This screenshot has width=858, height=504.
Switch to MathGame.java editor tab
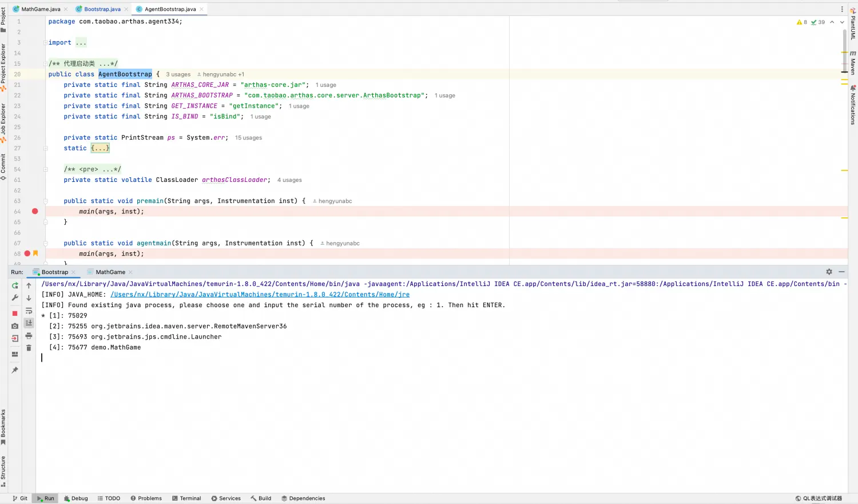click(41, 9)
